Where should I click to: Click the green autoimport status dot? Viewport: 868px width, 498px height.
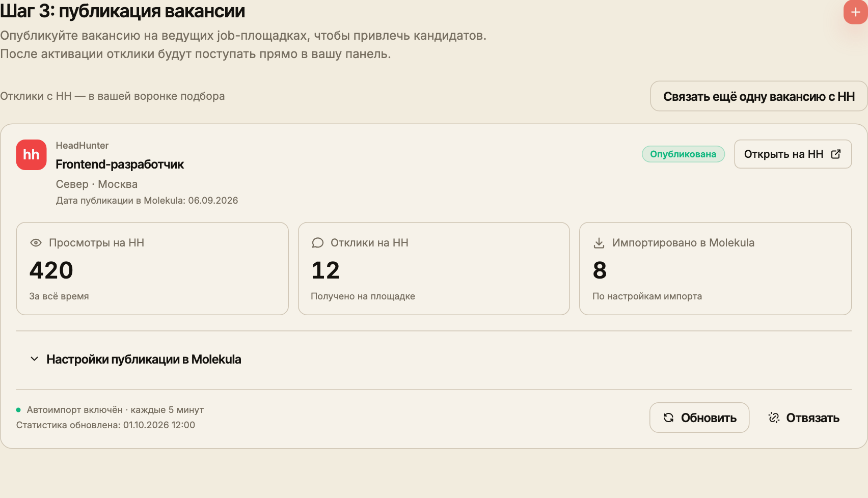(18, 410)
